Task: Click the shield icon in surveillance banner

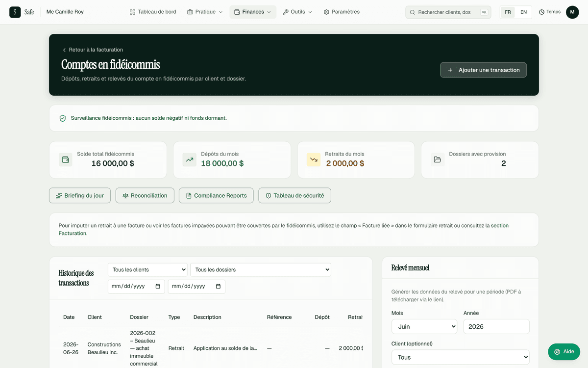Action: (62, 118)
